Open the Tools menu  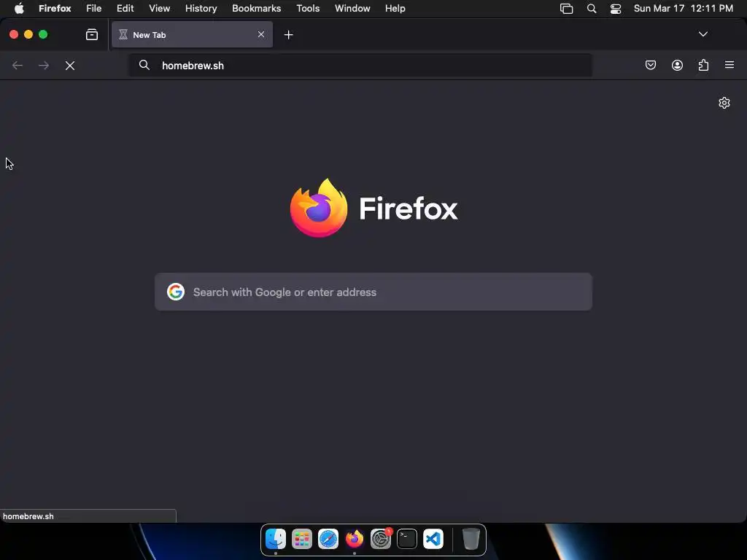click(x=308, y=9)
